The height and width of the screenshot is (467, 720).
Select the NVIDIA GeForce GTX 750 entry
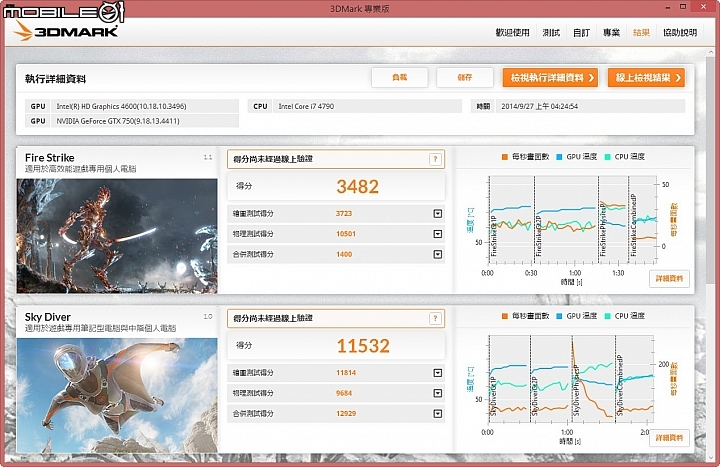[x=132, y=121]
